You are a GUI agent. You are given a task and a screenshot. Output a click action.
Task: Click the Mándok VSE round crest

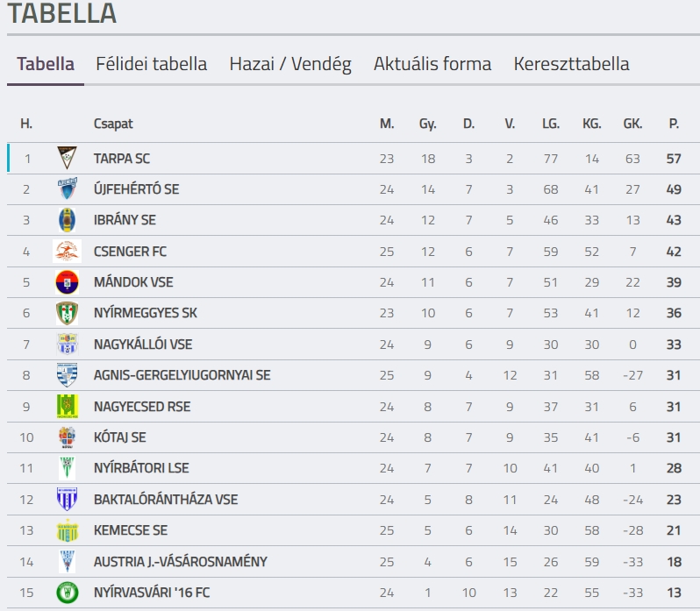(x=67, y=282)
